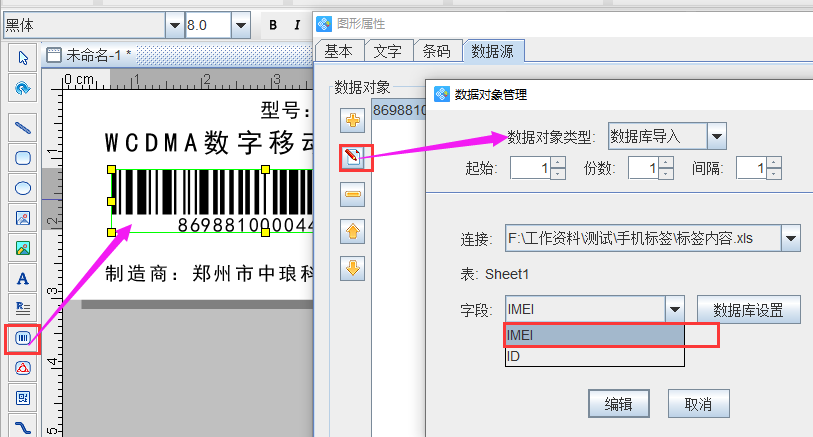Image resolution: width=813 pixels, height=437 pixels.
Task: Click the edit data object pencil icon
Action: [353, 158]
